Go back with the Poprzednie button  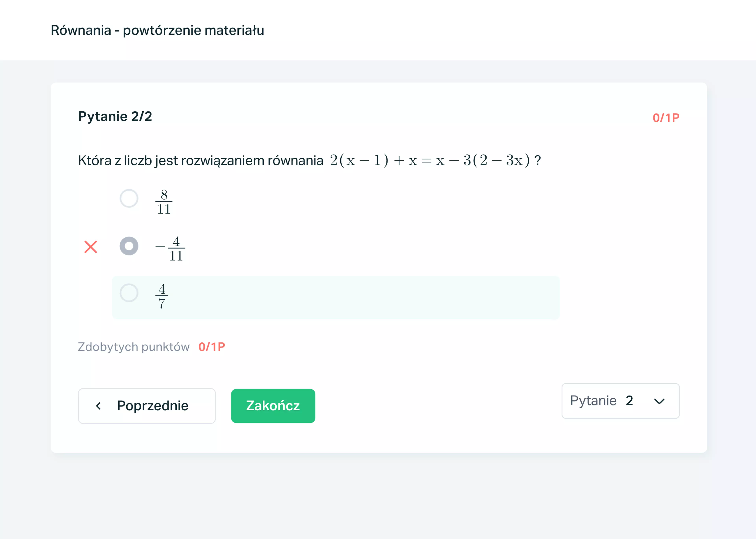coord(147,406)
